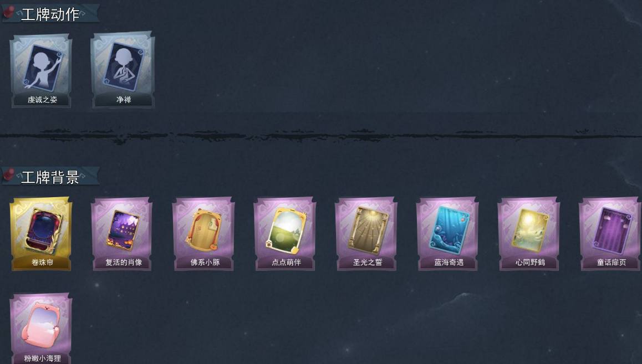Choose the golden 卷珠帘 background card
The image size is (642, 364).
coord(41,234)
